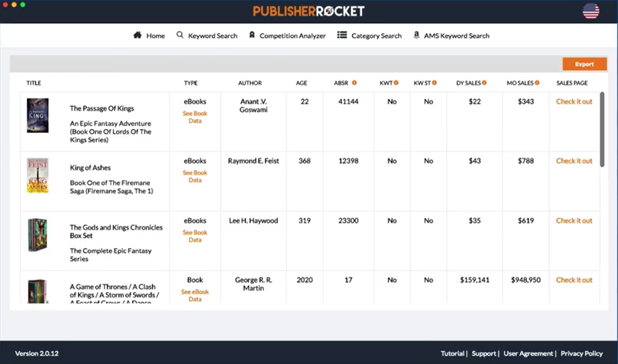618x364 pixels.
Task: Click the TYPE column header
Action: pyautogui.click(x=191, y=83)
